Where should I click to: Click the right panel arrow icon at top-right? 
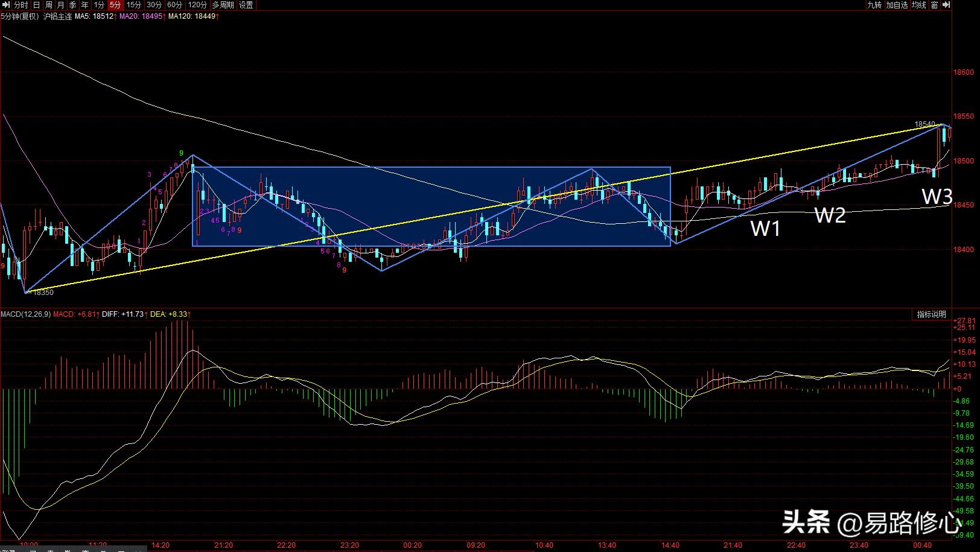pyautogui.click(x=946, y=5)
